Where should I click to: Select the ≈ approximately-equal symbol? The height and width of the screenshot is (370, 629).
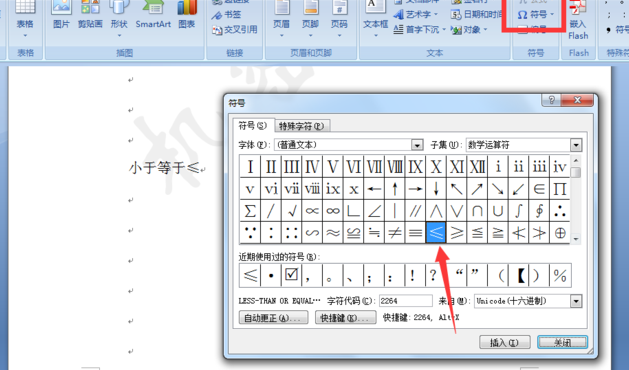(x=333, y=233)
